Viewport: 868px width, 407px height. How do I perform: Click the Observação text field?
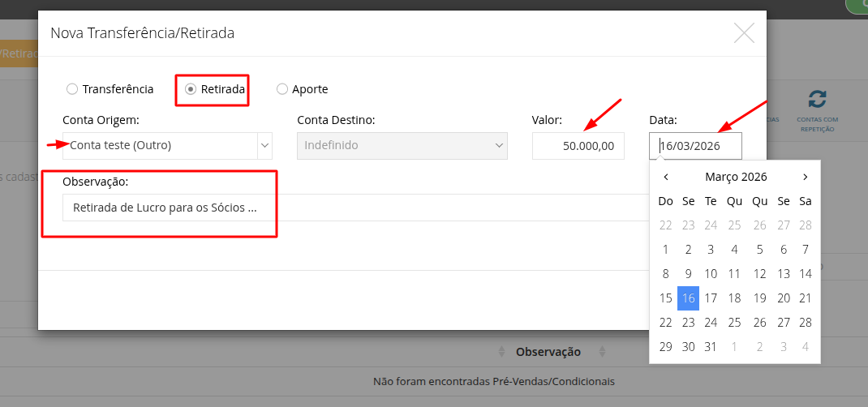tap(357, 208)
